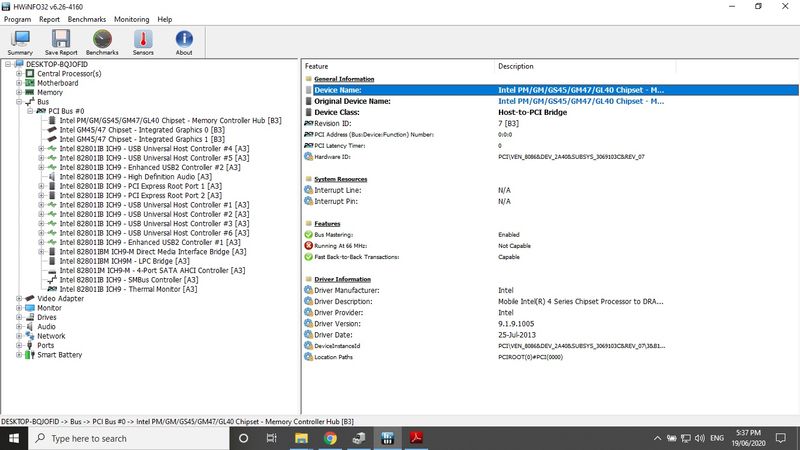Select High Definition Audio [A3] entry
The height and width of the screenshot is (450, 800).
tap(136, 177)
